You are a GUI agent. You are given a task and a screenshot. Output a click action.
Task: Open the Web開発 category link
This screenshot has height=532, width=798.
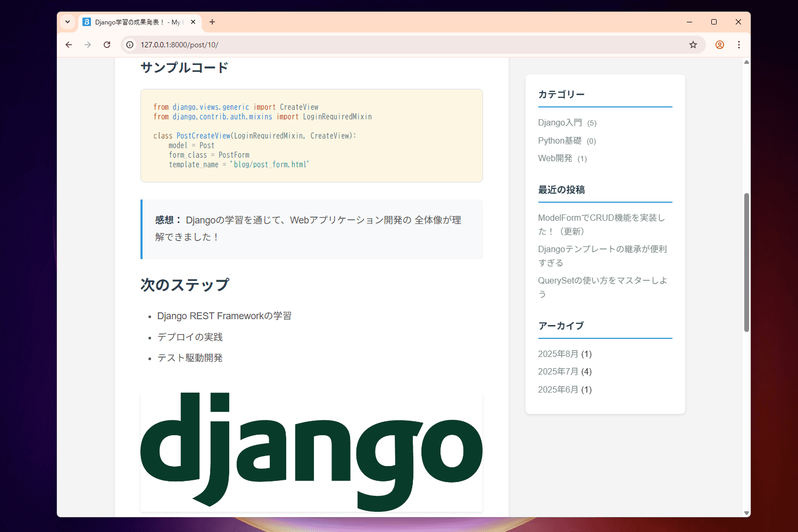click(555, 159)
